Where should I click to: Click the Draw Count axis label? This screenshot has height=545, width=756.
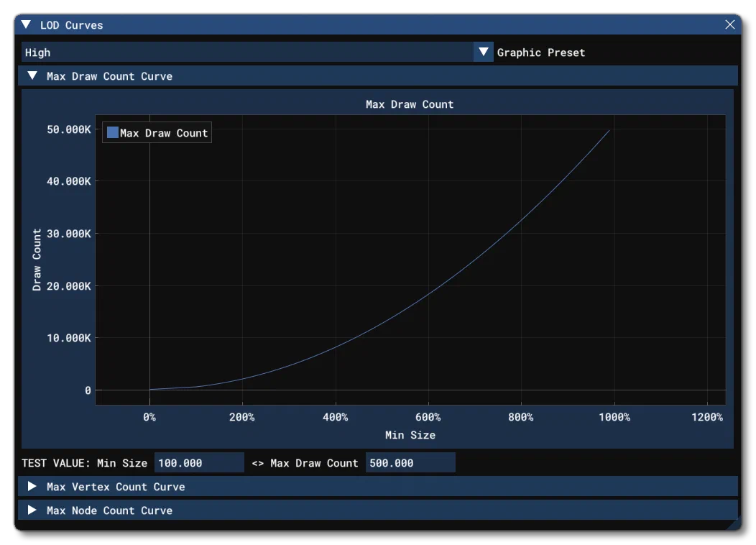click(x=37, y=260)
